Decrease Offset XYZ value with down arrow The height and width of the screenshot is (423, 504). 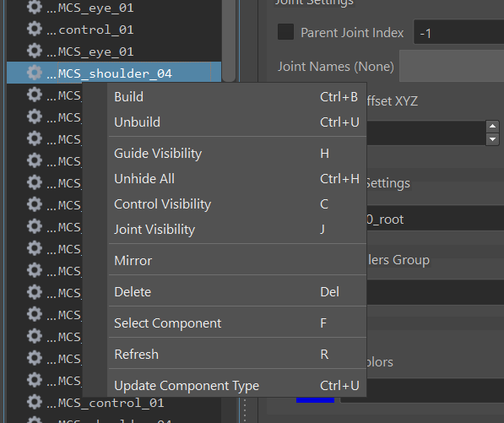(x=492, y=139)
